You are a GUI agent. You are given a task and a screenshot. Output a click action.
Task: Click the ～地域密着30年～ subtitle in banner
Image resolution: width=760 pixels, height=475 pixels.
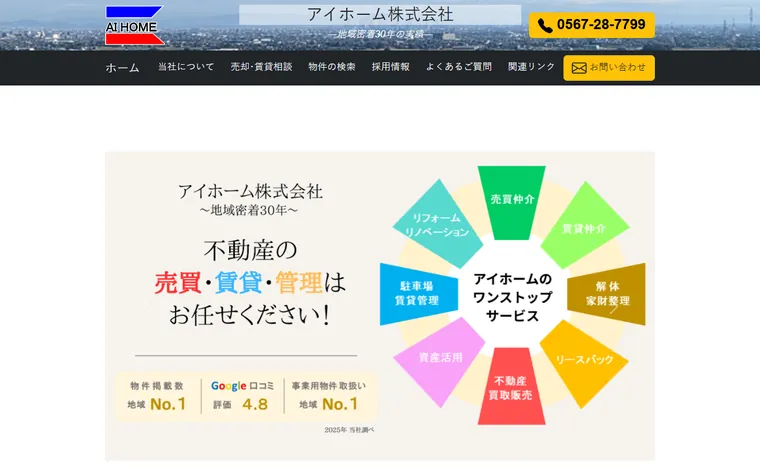249,210
